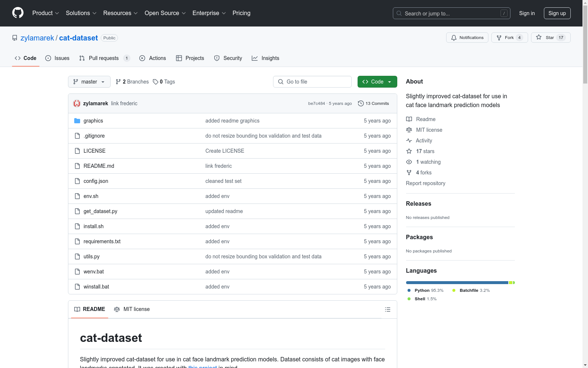This screenshot has width=588, height=368.
Task: Open the Insights tab
Action: [x=265, y=58]
